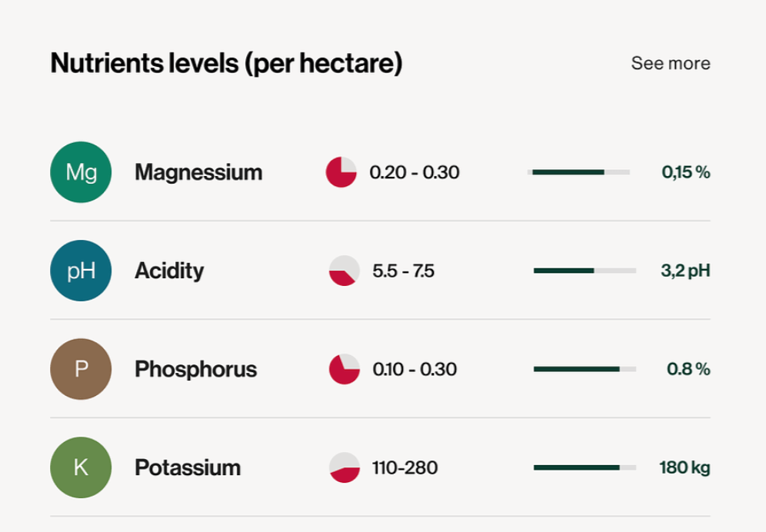Click the Acidity level progress bar
Viewport: 766px width, 532px height.
click(584, 271)
